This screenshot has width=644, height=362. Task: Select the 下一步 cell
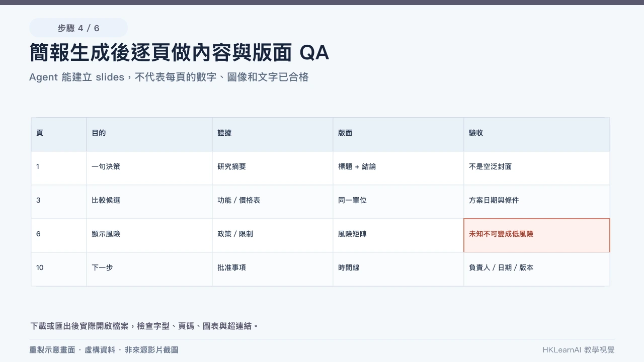[x=149, y=269]
